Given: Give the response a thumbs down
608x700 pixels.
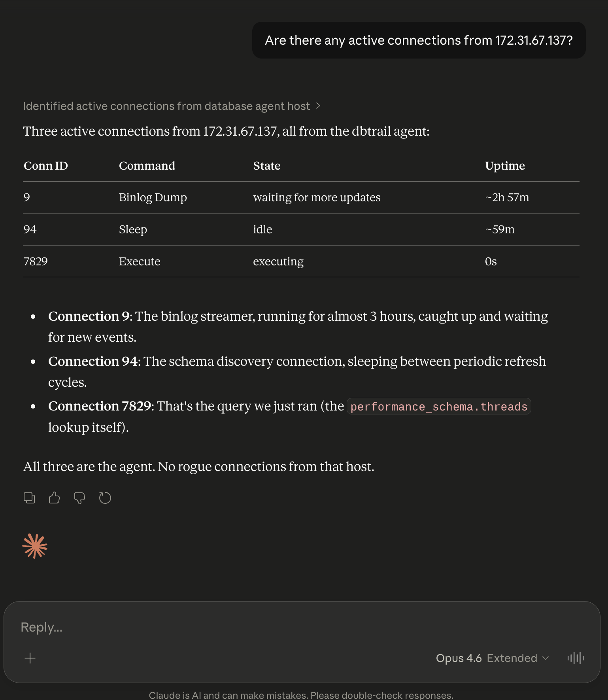Looking at the screenshot, I should [x=79, y=498].
